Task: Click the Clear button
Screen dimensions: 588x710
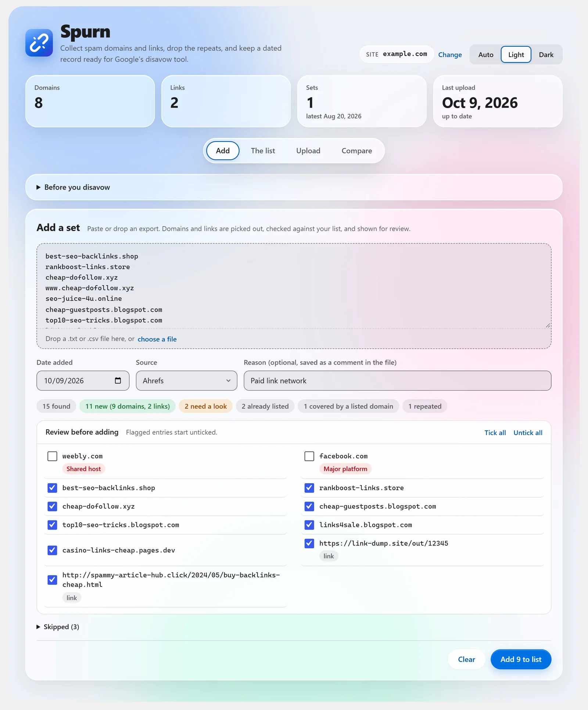Action: click(466, 659)
